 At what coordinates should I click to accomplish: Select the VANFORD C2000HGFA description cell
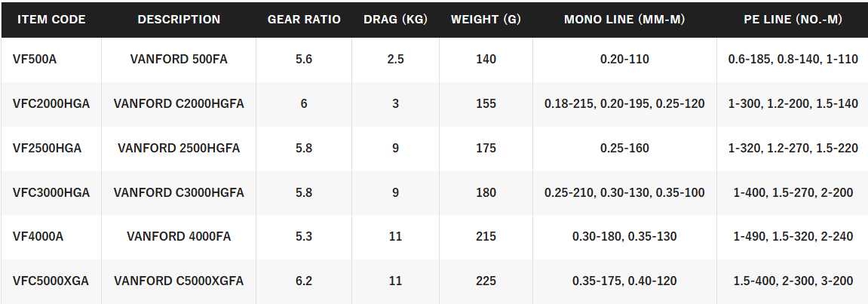coord(179,103)
